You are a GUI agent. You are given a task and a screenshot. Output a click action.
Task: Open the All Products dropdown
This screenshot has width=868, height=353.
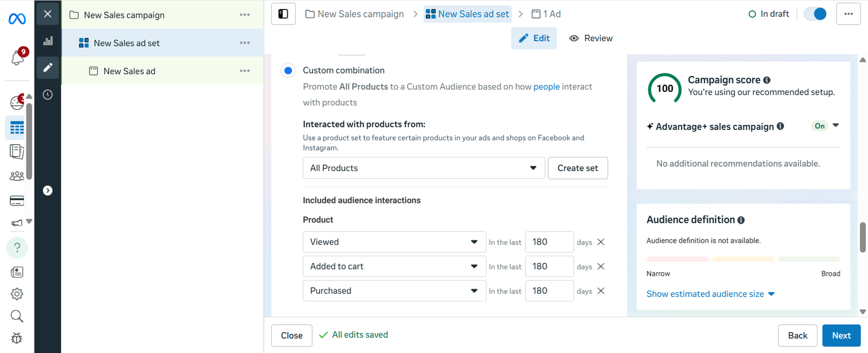coord(423,168)
